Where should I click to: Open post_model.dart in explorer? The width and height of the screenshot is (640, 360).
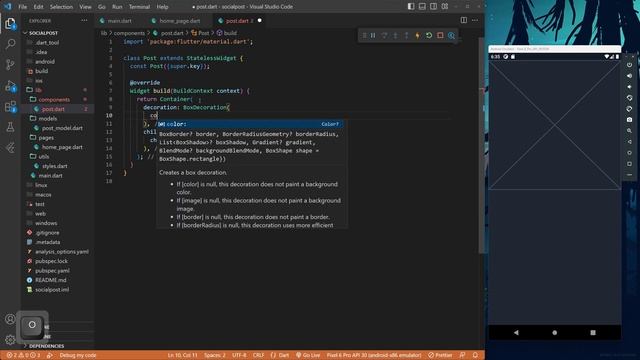pos(62,128)
